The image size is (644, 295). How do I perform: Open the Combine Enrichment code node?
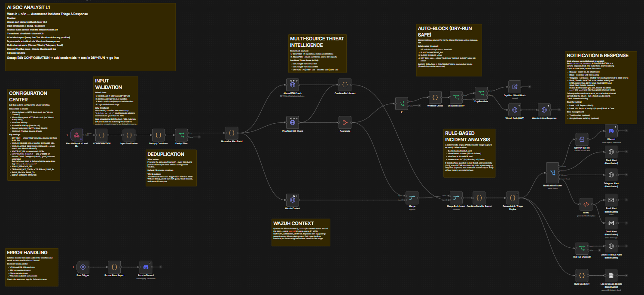click(x=345, y=84)
